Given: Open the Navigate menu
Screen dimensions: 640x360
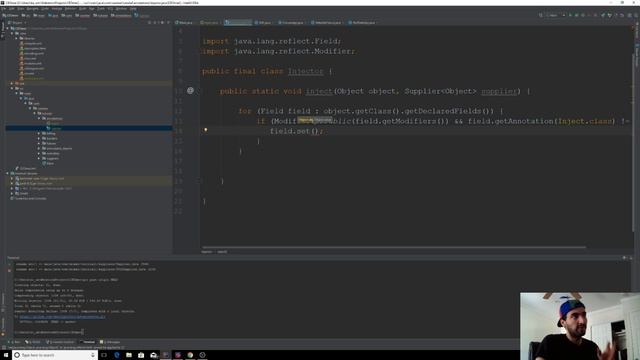Looking at the screenshot, I should coord(32,9).
